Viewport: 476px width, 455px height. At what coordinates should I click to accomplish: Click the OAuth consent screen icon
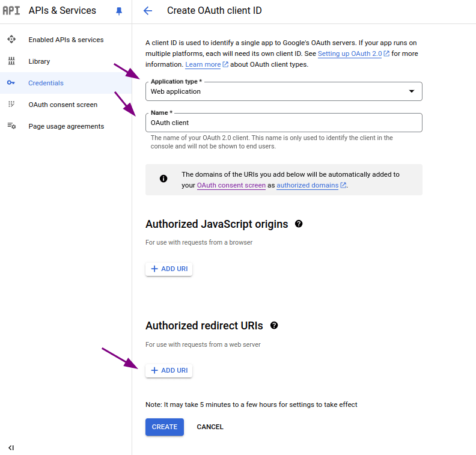tap(11, 105)
